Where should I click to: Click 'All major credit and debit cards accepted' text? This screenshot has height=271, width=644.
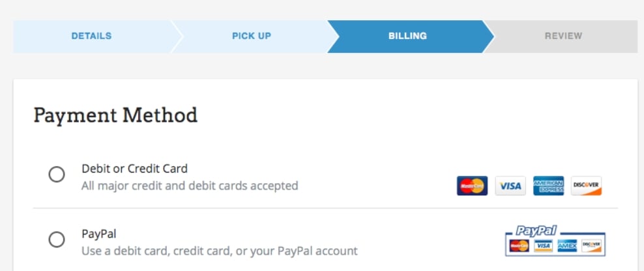click(190, 186)
